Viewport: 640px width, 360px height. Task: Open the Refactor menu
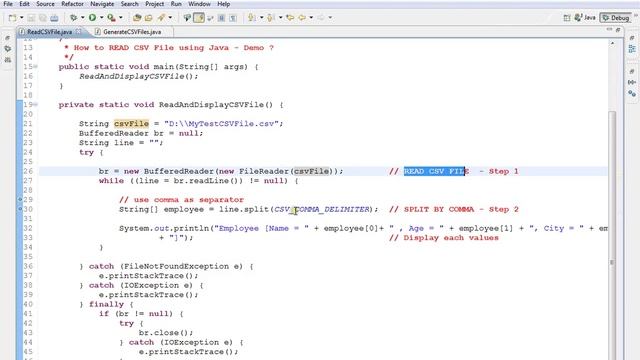click(x=72, y=4)
